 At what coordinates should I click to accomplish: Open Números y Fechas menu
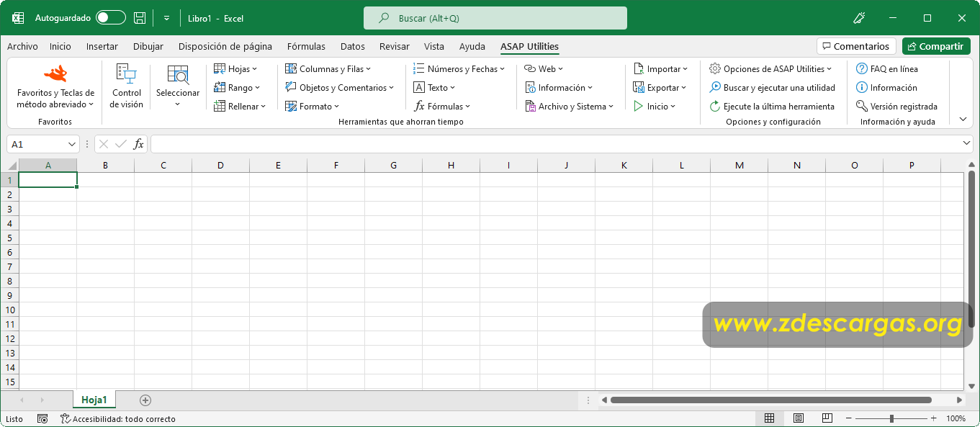coord(459,69)
